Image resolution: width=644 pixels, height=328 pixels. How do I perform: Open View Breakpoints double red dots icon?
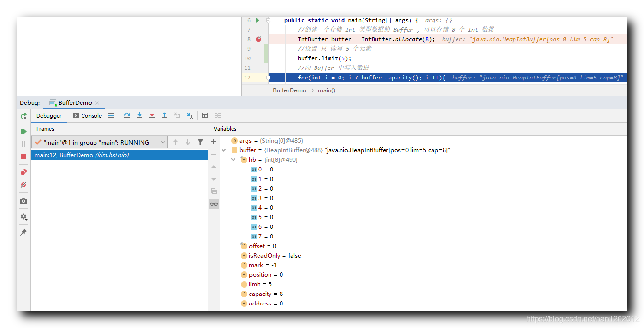pos(23,172)
